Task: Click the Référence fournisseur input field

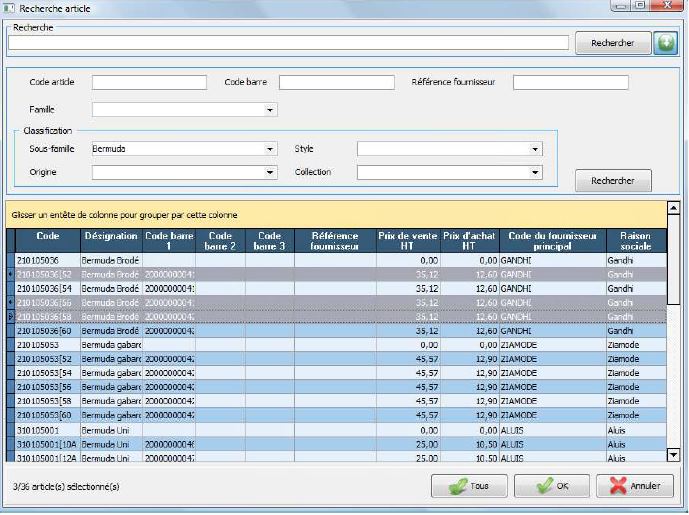Action: tap(570, 82)
